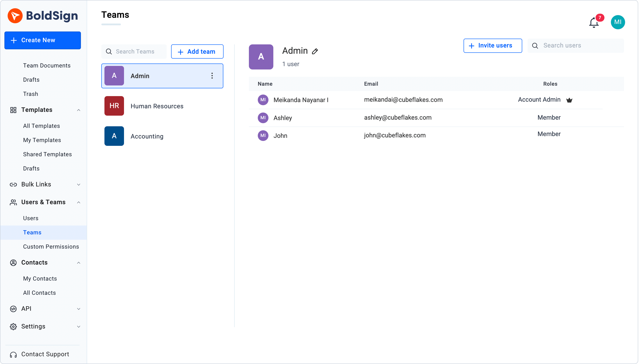This screenshot has height=364, width=640.
Task: Open Drafts under Team Documents
Action: click(31, 80)
